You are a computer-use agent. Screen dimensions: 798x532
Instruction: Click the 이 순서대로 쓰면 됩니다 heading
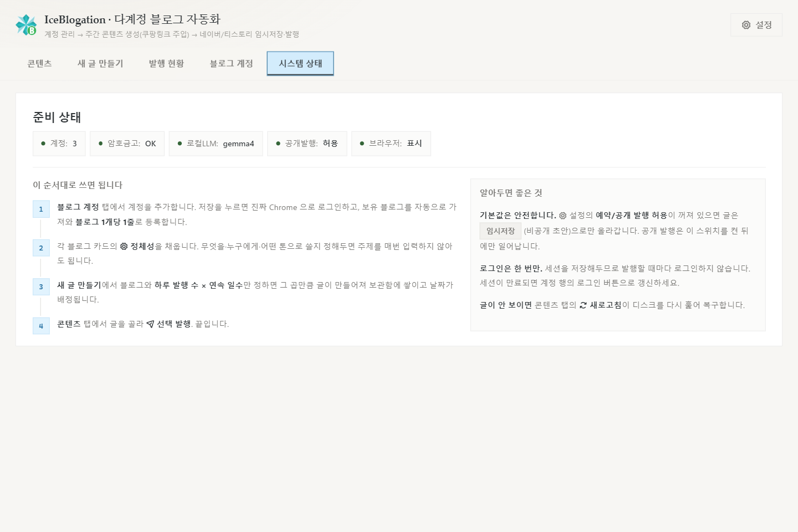tap(78, 185)
